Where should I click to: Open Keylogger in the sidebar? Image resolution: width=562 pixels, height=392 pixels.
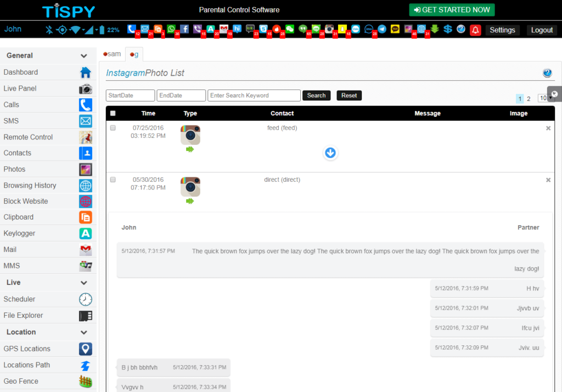(x=48, y=233)
